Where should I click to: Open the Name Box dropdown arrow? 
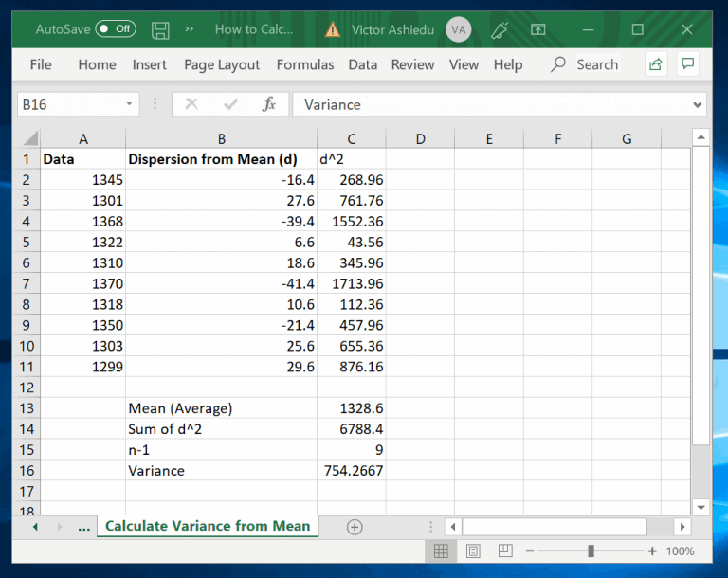tap(130, 104)
